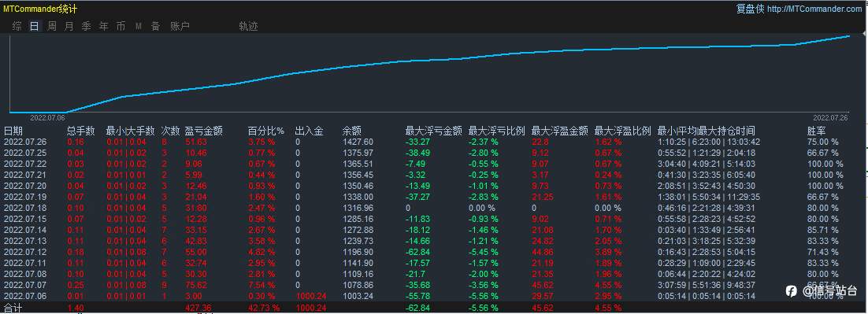Sort by the 余额 balance column header

click(x=352, y=131)
